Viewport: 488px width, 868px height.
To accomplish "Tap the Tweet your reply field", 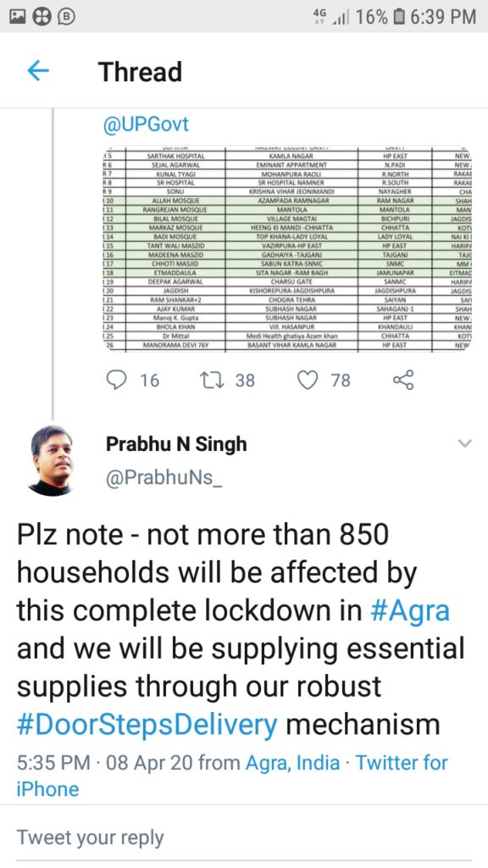I will pos(244,837).
